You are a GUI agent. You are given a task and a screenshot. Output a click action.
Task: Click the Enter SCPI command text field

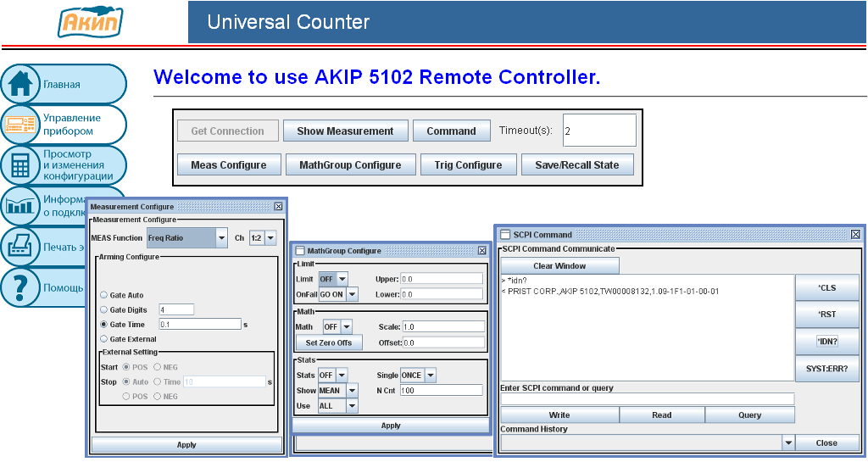(x=647, y=399)
